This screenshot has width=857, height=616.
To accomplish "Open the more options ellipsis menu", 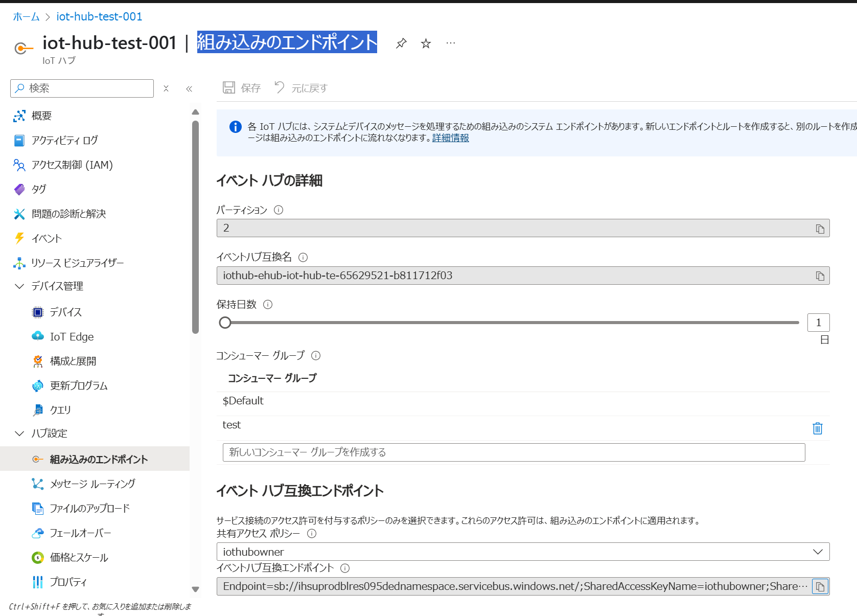I will [x=450, y=43].
